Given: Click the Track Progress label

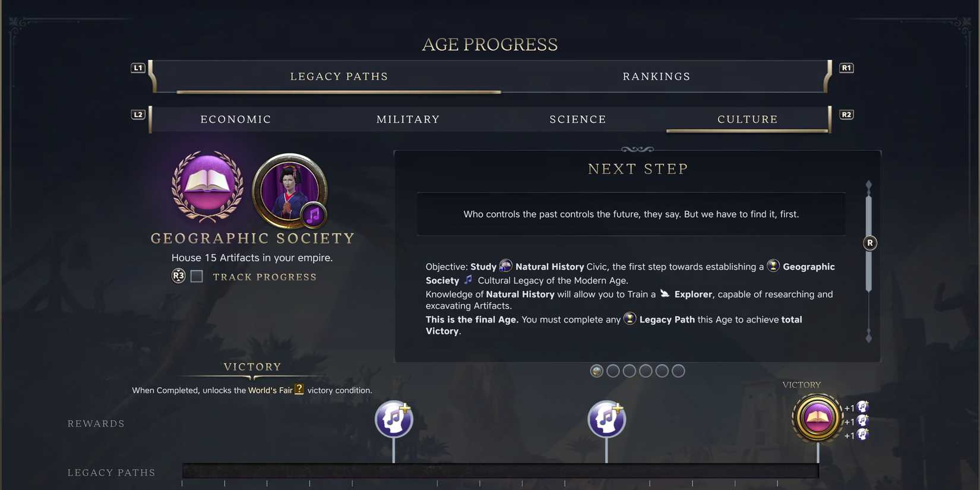Looking at the screenshot, I should tap(265, 277).
